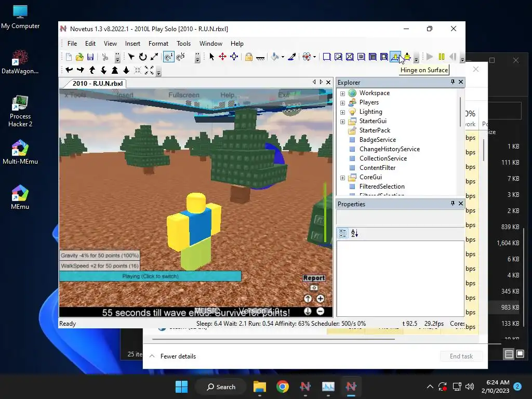This screenshot has width=532, height=399.
Task: Pan camera left with arrow icon
Action: (x=69, y=70)
